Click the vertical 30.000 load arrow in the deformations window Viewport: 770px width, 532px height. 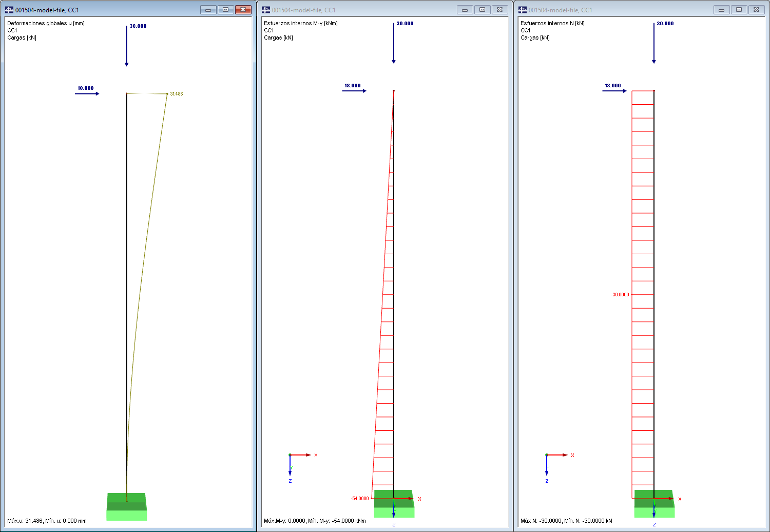pyautogui.click(x=126, y=46)
